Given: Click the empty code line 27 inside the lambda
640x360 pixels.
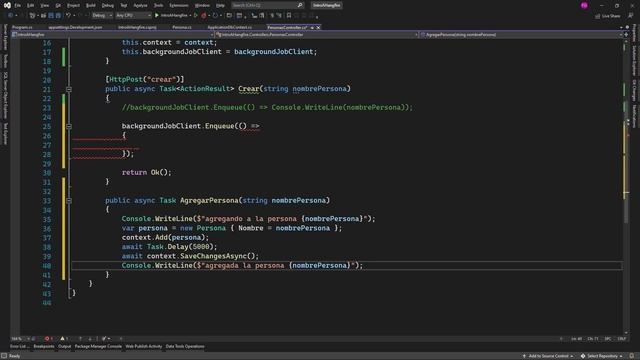Looking at the screenshot, I should point(347,145).
